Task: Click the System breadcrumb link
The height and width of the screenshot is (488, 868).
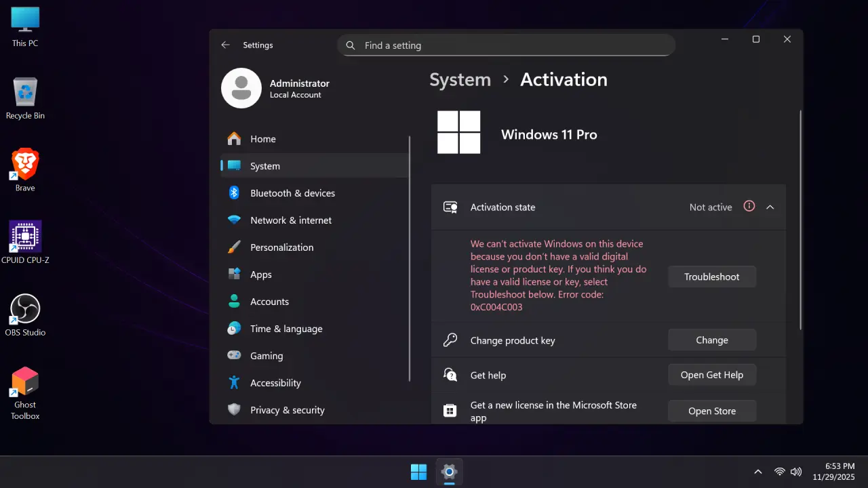Action: coord(460,80)
